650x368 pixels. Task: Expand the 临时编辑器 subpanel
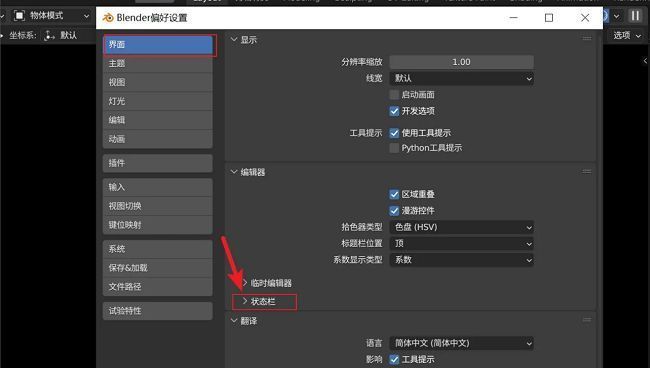245,283
